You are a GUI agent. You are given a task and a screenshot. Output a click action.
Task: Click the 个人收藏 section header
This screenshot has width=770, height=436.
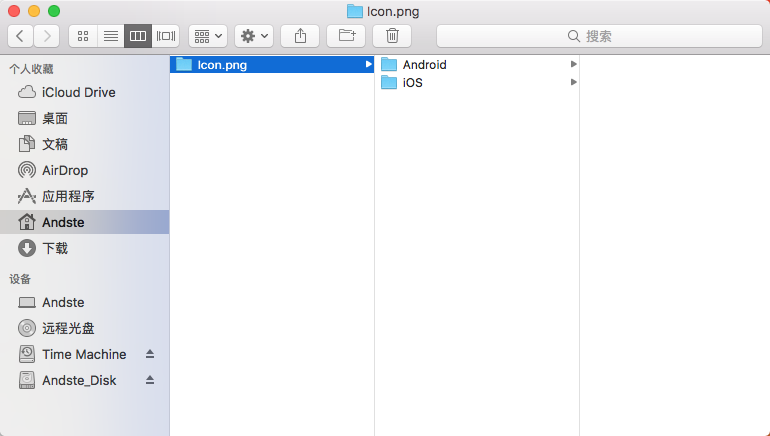pos(31,69)
